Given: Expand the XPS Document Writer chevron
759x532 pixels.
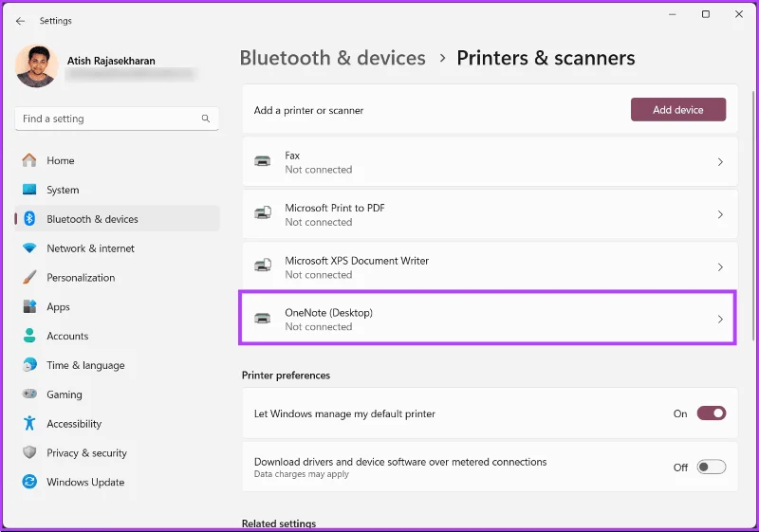Looking at the screenshot, I should pyautogui.click(x=720, y=267).
